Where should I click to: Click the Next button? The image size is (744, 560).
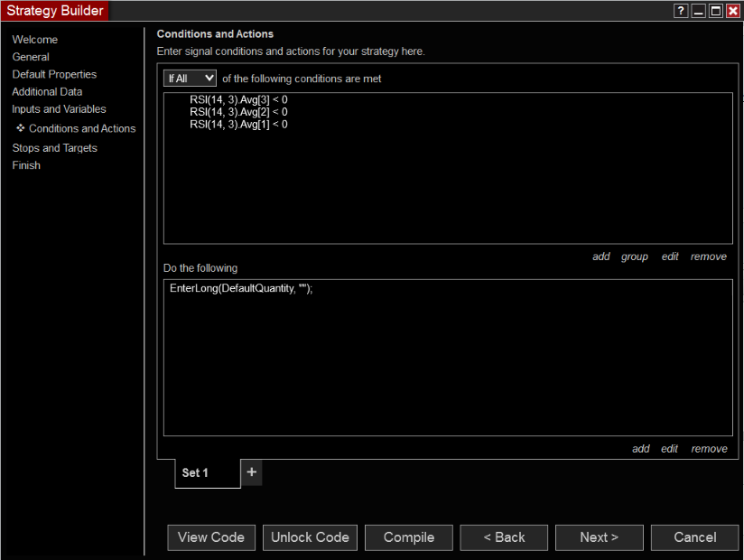tap(600, 537)
